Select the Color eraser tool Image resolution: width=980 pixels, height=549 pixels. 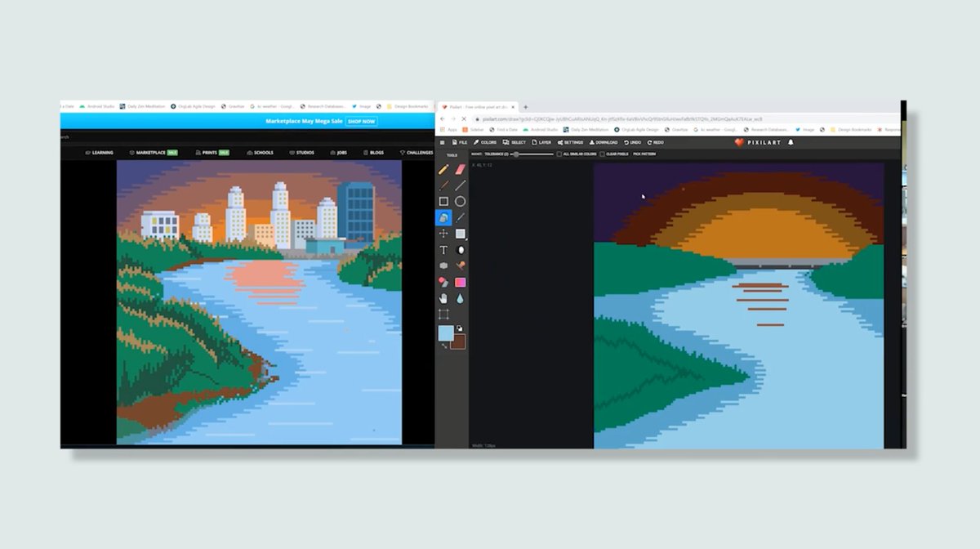pyautogui.click(x=443, y=282)
